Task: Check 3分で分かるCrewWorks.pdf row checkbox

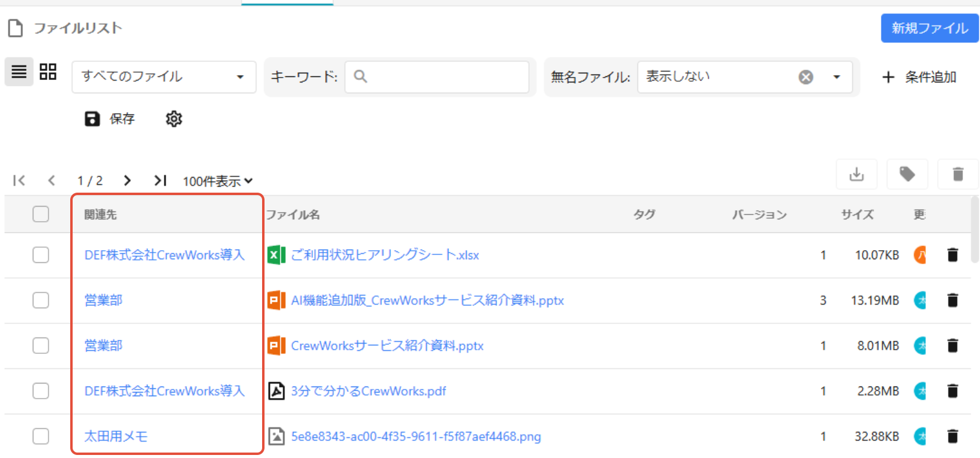Action: [x=41, y=391]
